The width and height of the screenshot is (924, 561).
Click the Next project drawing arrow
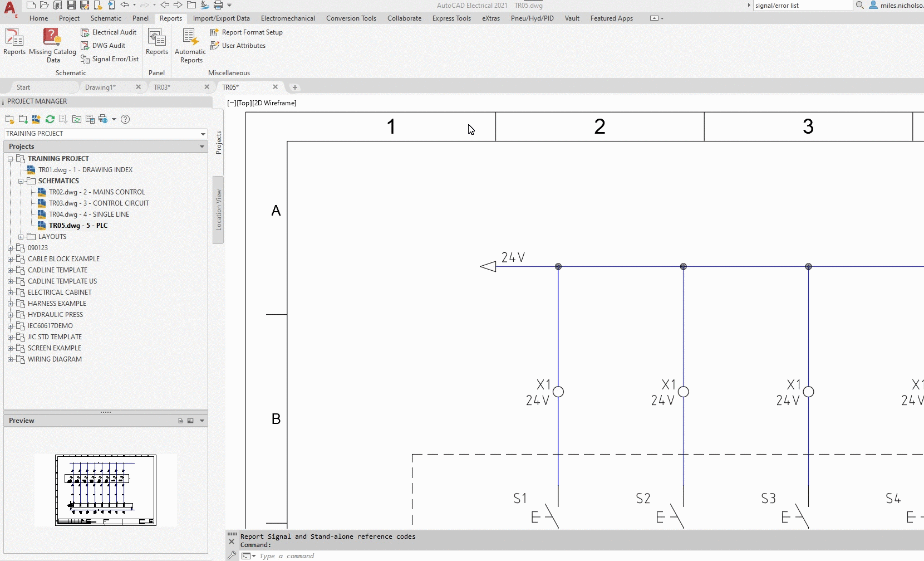pos(178,5)
